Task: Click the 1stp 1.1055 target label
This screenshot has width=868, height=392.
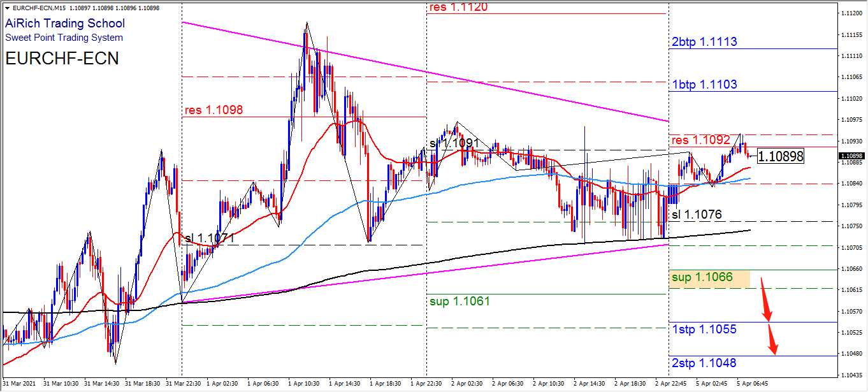Action: tap(704, 330)
